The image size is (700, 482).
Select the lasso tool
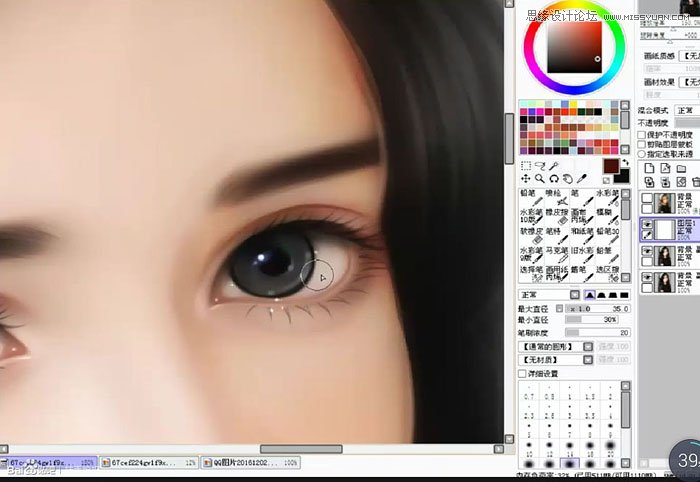coord(540,166)
